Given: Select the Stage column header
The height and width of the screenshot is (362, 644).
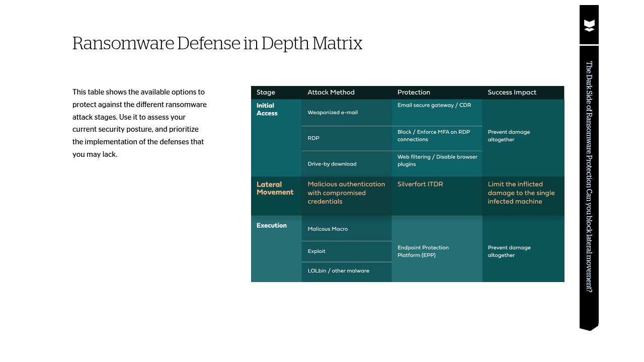Looking at the screenshot, I should 266,93.
